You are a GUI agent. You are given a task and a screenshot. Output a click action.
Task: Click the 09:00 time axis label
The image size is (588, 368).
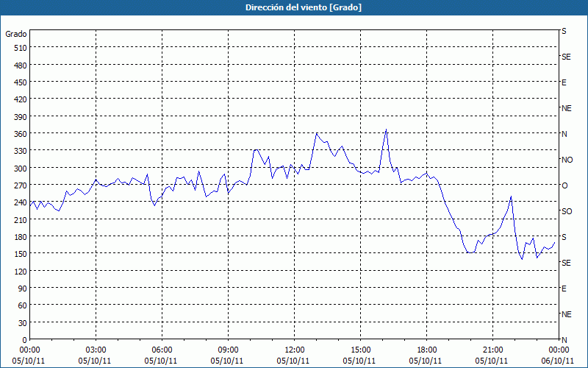pos(229,350)
